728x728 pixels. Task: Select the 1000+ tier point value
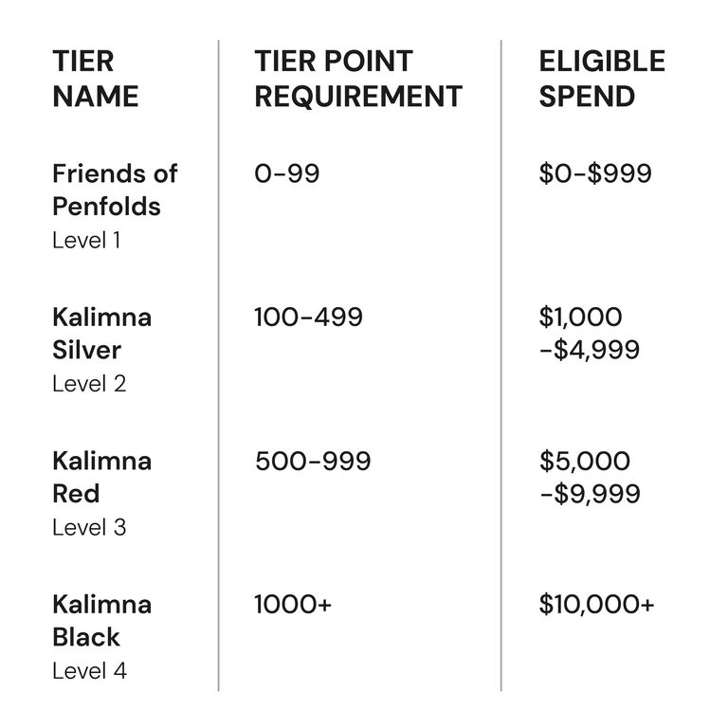tap(293, 605)
